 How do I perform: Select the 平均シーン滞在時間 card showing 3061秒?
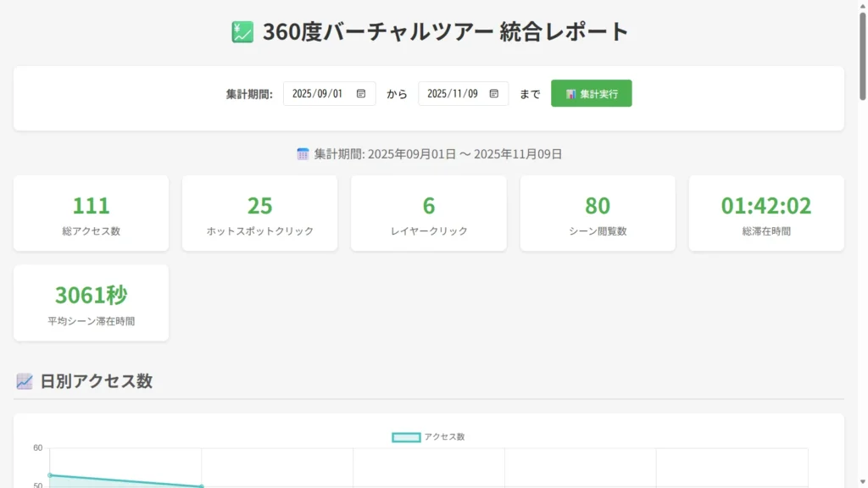[x=91, y=302]
